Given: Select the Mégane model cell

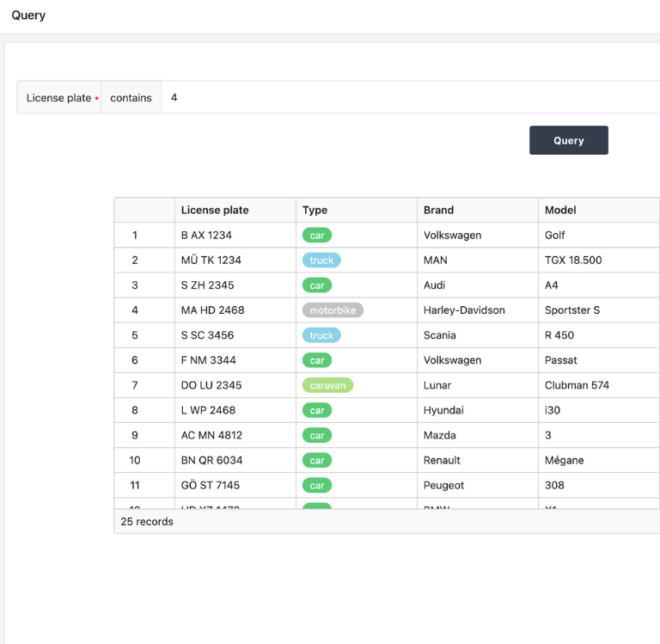Looking at the screenshot, I should tap(599, 460).
